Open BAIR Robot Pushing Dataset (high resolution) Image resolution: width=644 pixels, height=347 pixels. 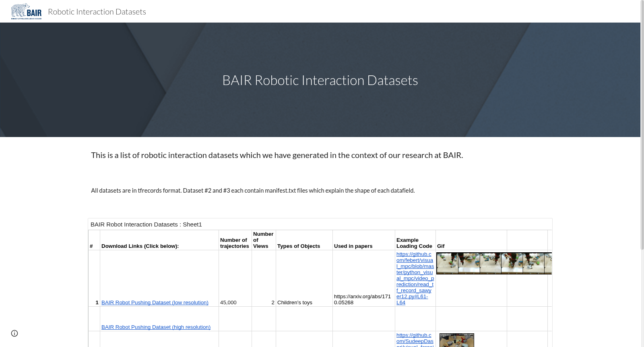pos(156,327)
